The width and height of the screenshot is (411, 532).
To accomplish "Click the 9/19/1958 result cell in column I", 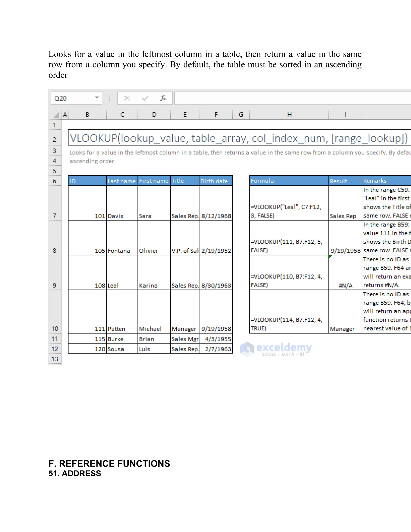I will point(345,238).
